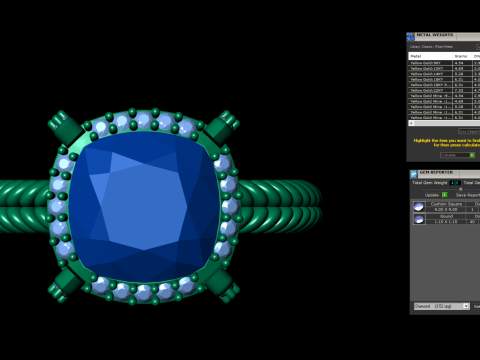480x360 pixels.
Task: Select the Cushion Square gem thumbnail
Action: [419, 207]
